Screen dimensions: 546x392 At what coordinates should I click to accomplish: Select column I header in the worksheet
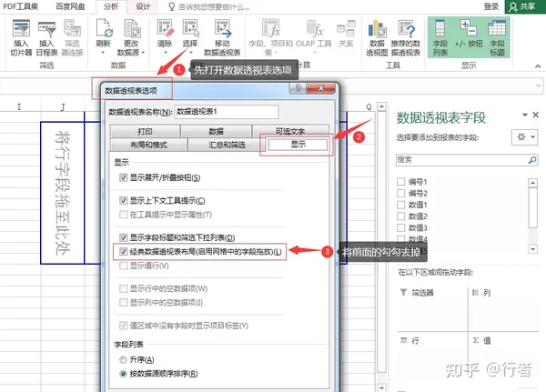(x=19, y=107)
